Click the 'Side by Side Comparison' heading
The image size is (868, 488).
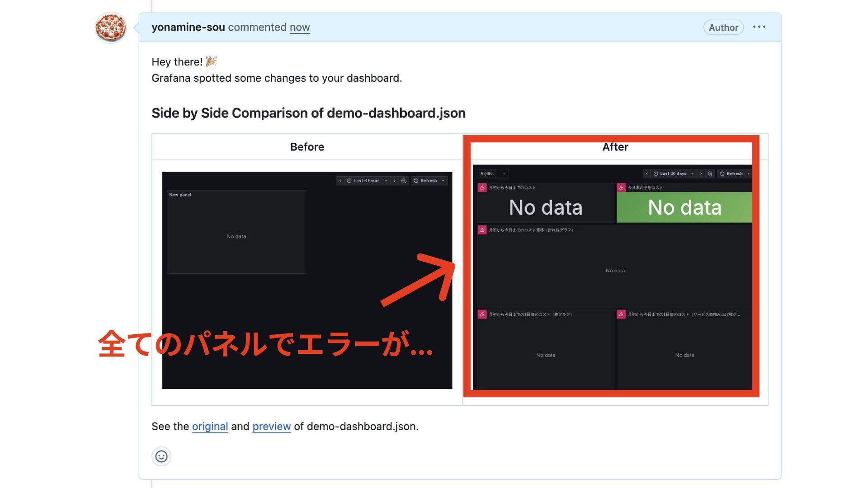tap(308, 113)
